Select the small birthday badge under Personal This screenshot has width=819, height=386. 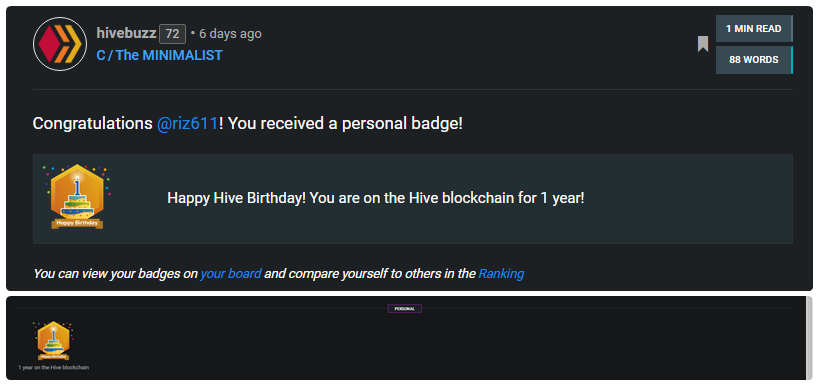pyautogui.click(x=53, y=341)
